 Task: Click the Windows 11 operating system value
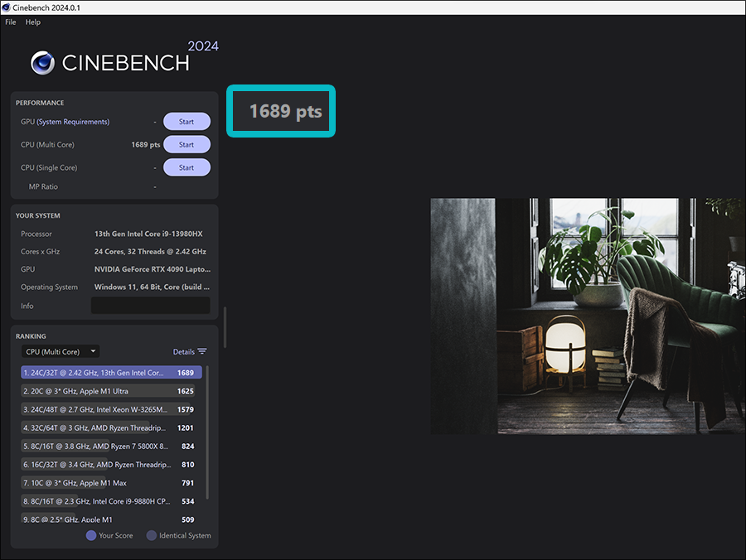pyautogui.click(x=152, y=287)
